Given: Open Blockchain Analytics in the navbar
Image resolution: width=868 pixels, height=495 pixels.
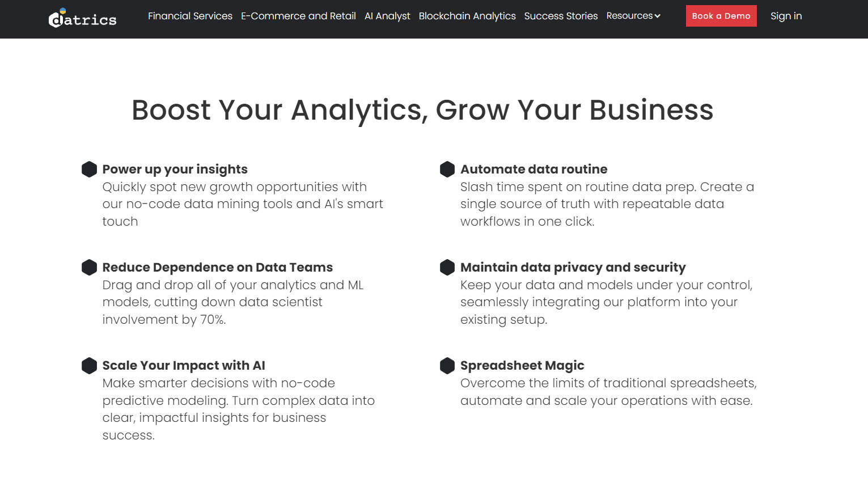Looking at the screenshot, I should (467, 16).
